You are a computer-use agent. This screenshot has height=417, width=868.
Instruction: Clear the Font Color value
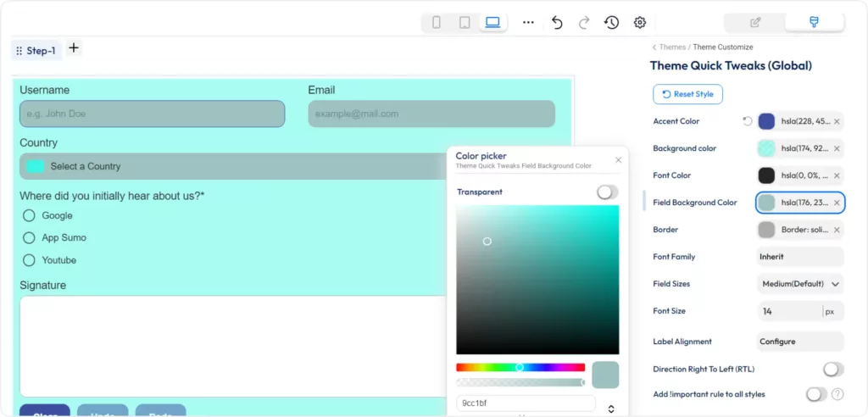837,175
